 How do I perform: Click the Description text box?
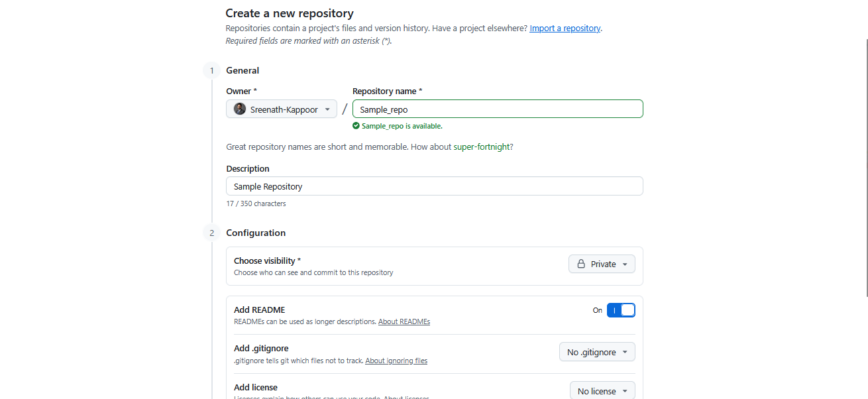434,186
